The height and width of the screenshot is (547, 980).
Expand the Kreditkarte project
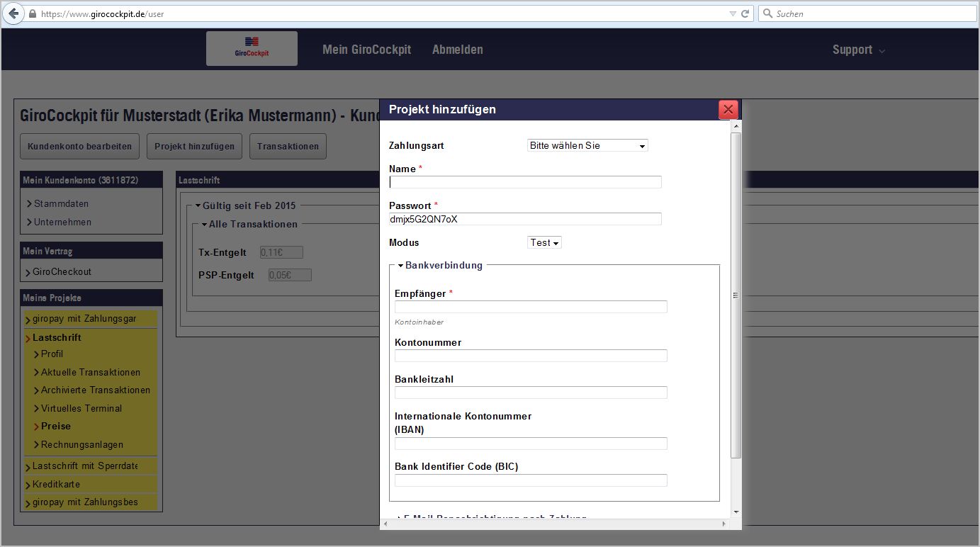click(x=56, y=484)
